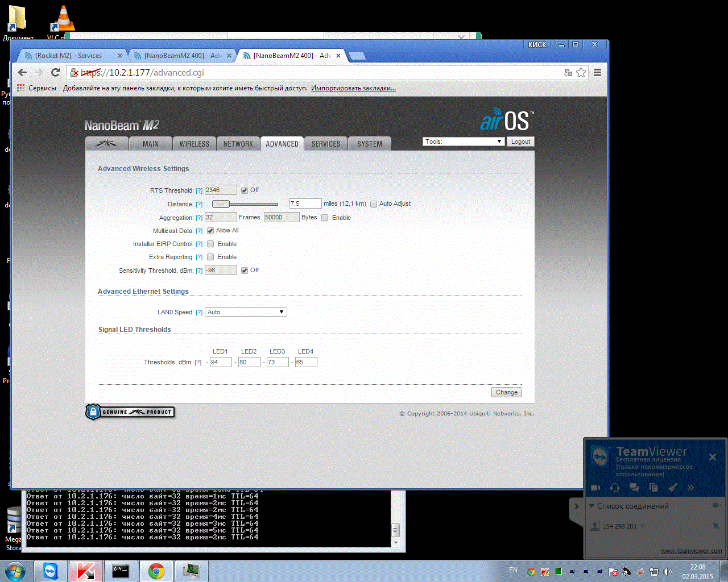Open the Chrome hamburger menu
The image size is (728, 582).
[597, 72]
